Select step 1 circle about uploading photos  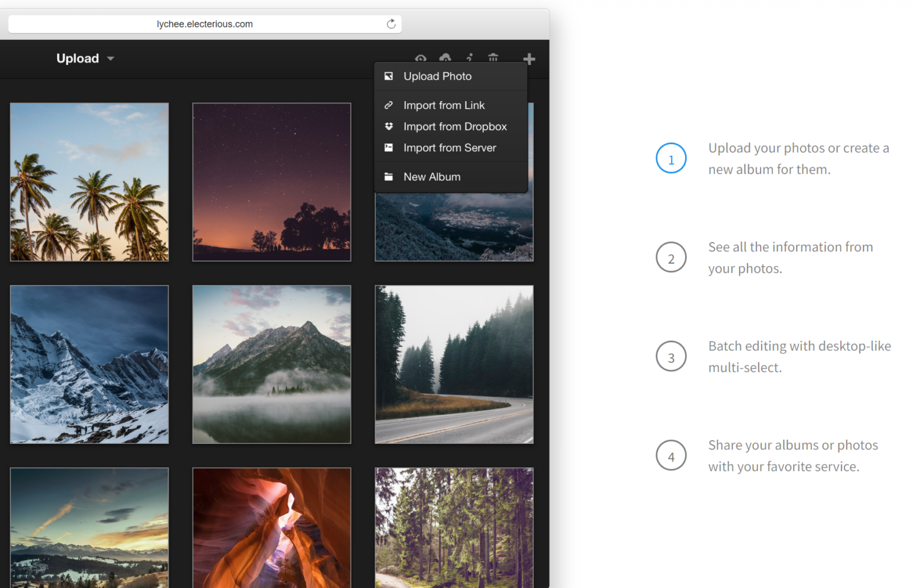[x=671, y=158]
